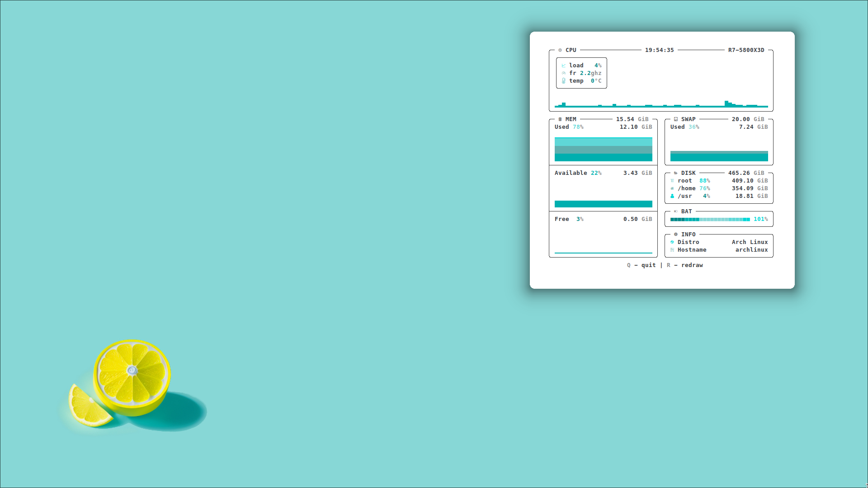This screenshot has width=868, height=488.
Task: Click the root partition icon
Action: click(x=672, y=181)
